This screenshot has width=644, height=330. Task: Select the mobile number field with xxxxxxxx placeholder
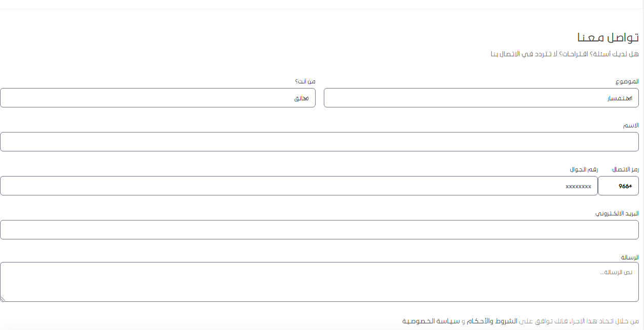(x=299, y=186)
